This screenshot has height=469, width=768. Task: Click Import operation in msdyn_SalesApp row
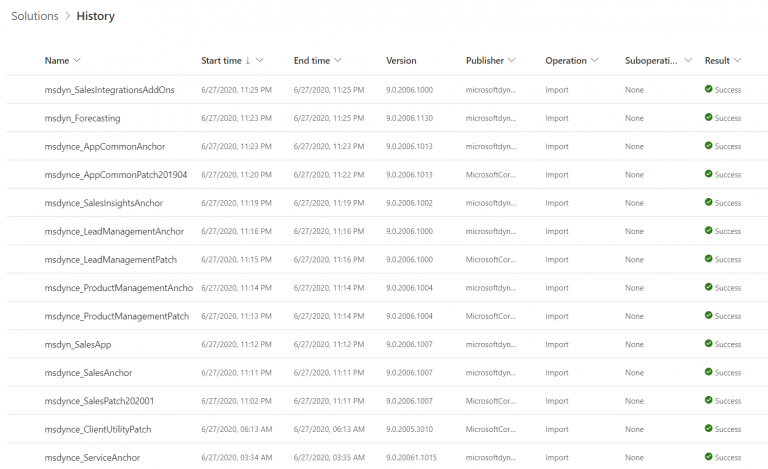coord(557,345)
